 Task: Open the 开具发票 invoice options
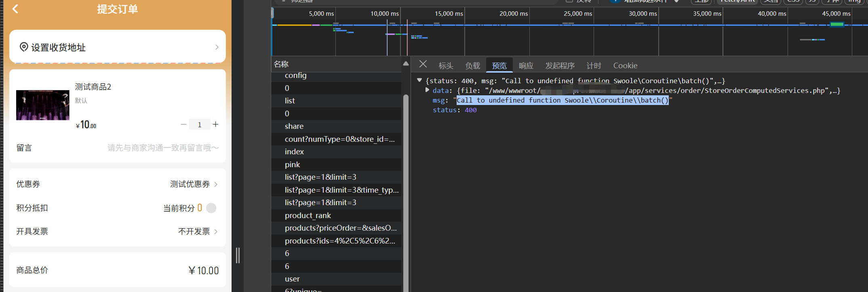coord(198,231)
